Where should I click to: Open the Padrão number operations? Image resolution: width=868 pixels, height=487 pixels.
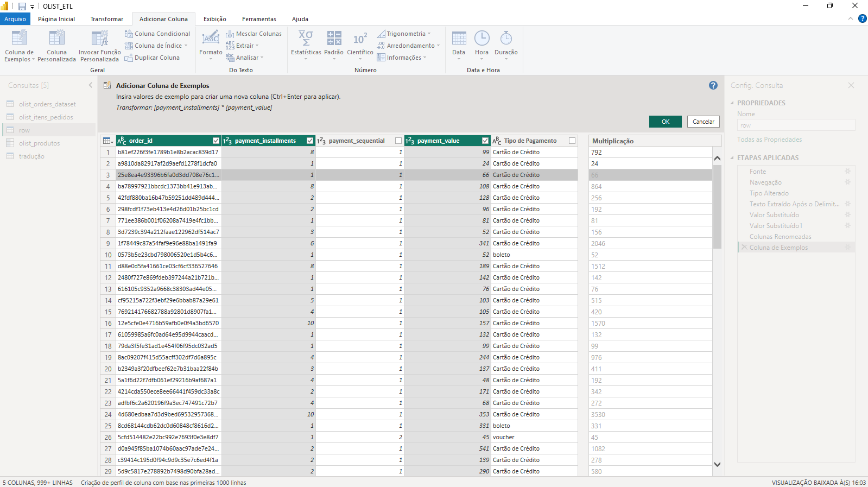pos(334,46)
